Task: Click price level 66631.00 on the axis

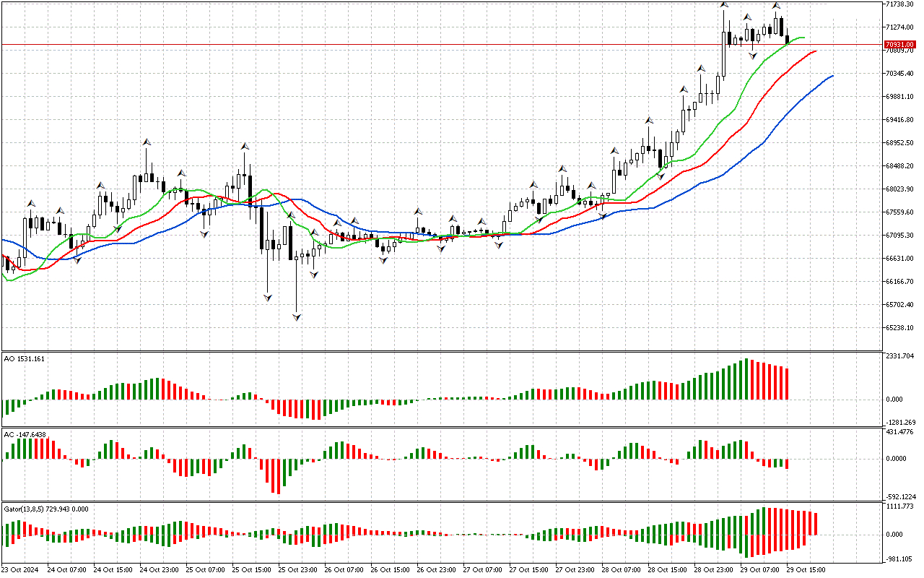Action: click(x=901, y=259)
